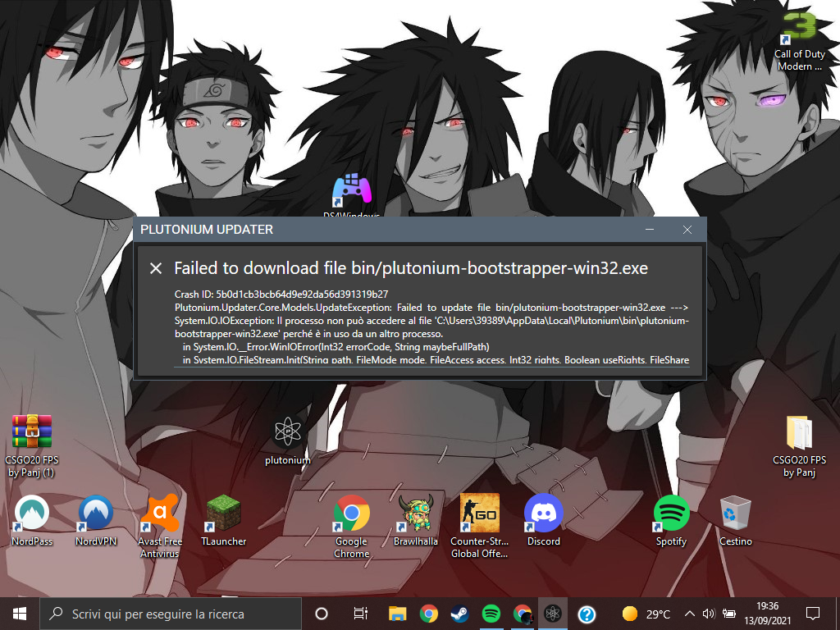Image resolution: width=840 pixels, height=630 pixels.
Task: Open Counter-Strike Global Offensive shortcut
Action: pyautogui.click(x=479, y=526)
